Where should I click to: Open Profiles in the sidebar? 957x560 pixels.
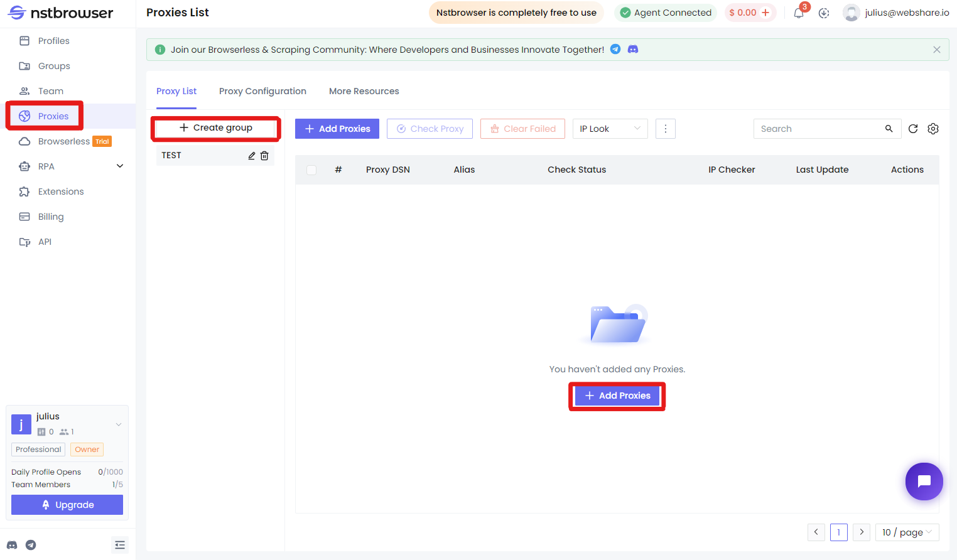pos(68,41)
